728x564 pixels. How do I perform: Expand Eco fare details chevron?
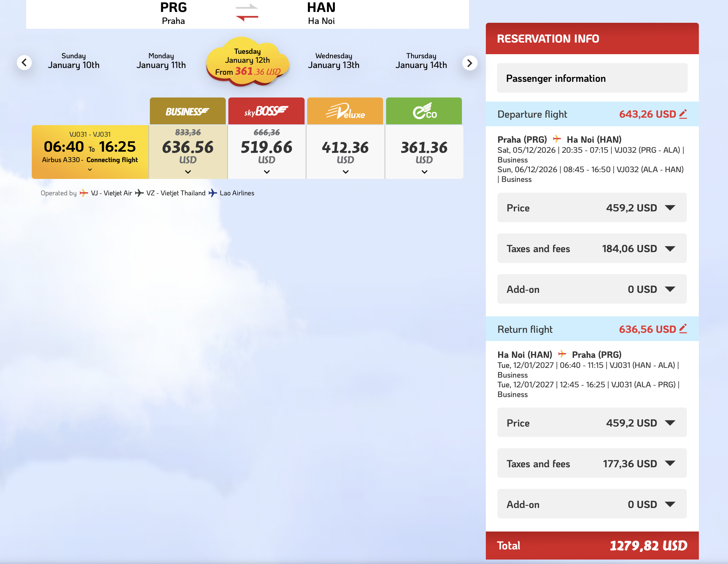click(x=425, y=172)
